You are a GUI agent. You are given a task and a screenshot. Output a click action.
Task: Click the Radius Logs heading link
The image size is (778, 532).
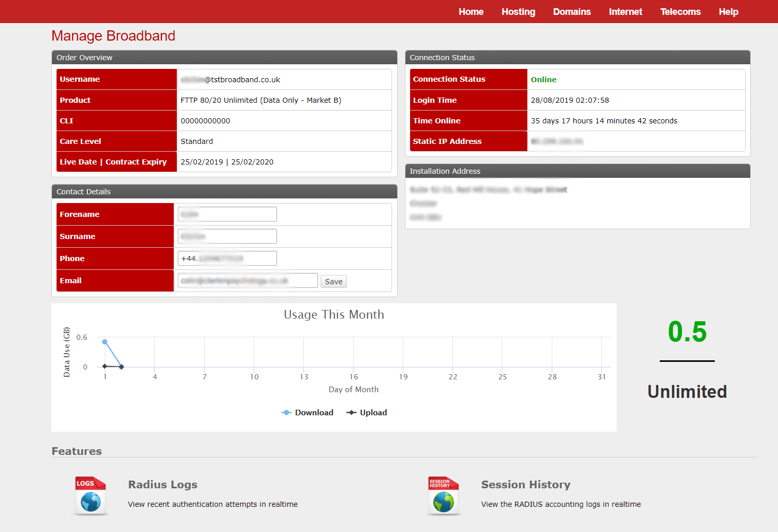(162, 485)
